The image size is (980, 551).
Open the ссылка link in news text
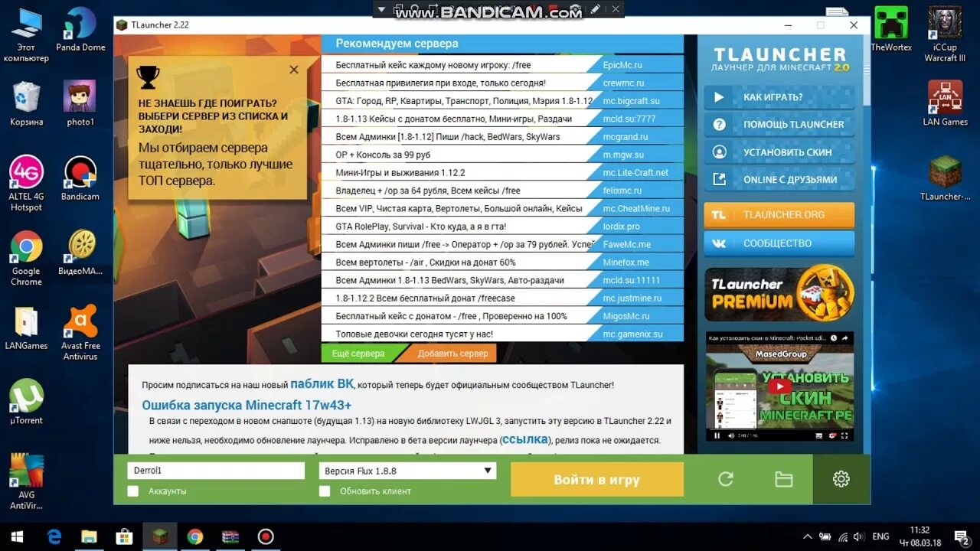(x=525, y=439)
